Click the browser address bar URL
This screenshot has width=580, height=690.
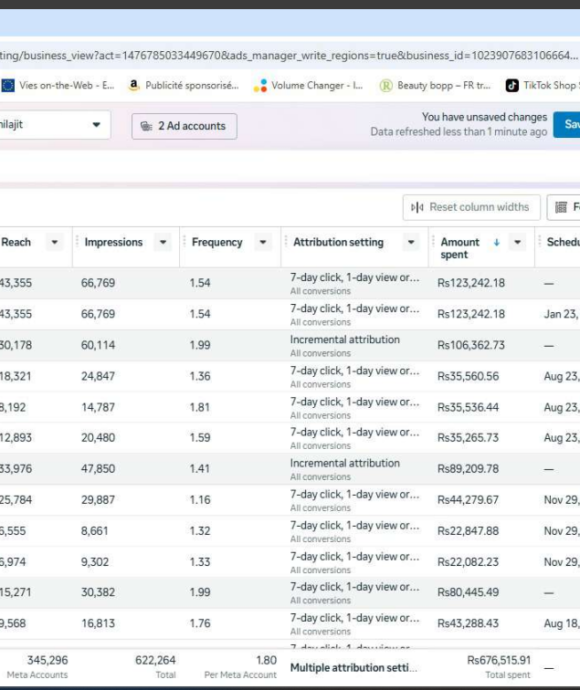point(289,55)
